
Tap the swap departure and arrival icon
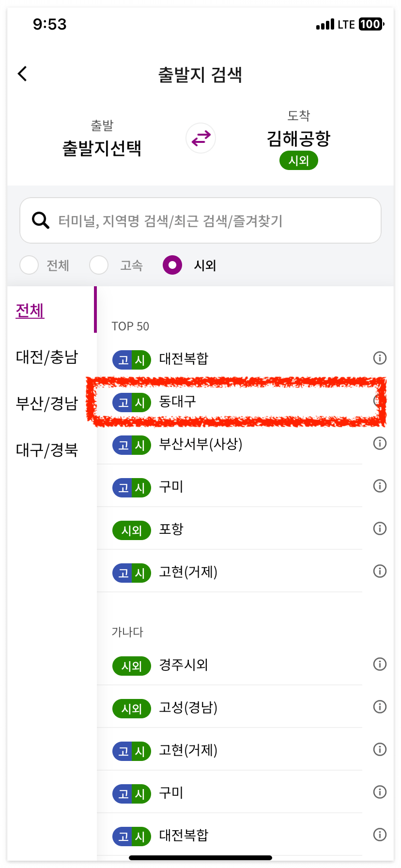(x=200, y=138)
